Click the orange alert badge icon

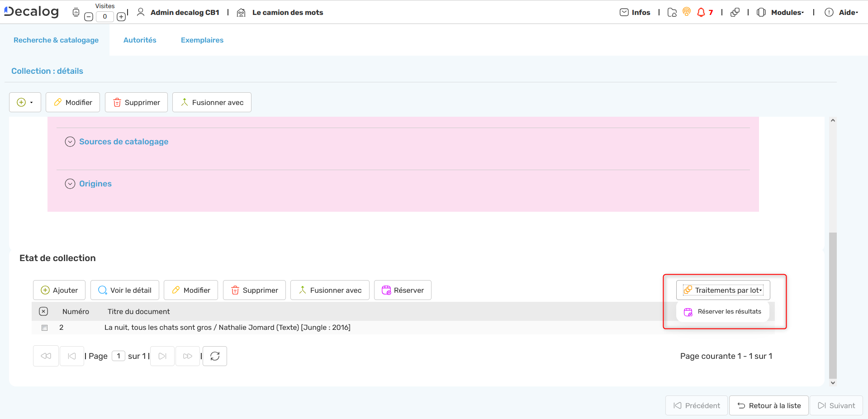coord(687,12)
